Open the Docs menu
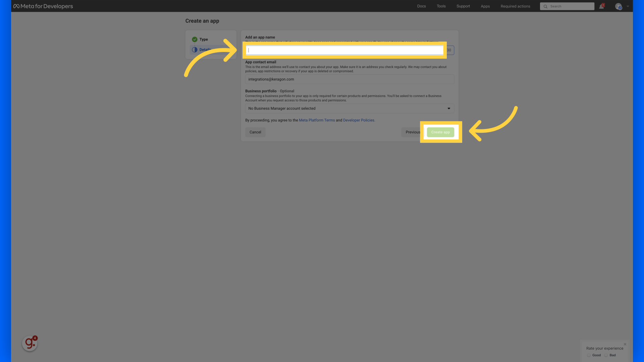 tap(422, 6)
